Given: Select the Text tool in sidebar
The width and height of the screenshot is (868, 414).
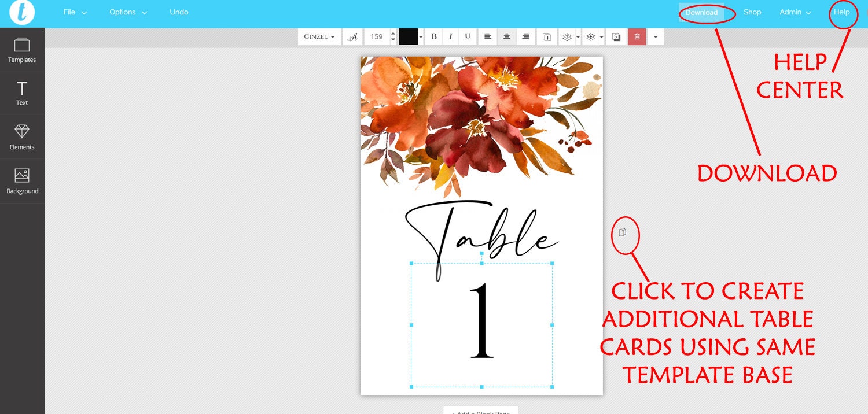Looking at the screenshot, I should click(22, 93).
